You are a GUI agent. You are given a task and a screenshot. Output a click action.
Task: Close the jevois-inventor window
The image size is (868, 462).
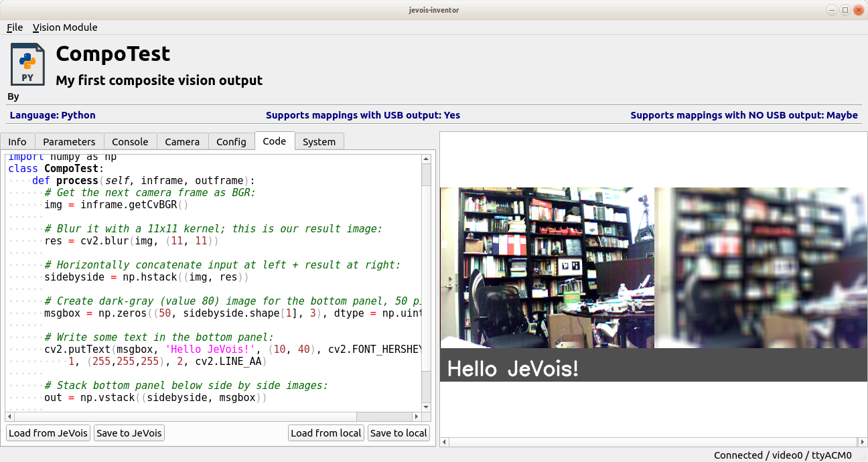pyautogui.click(x=859, y=9)
